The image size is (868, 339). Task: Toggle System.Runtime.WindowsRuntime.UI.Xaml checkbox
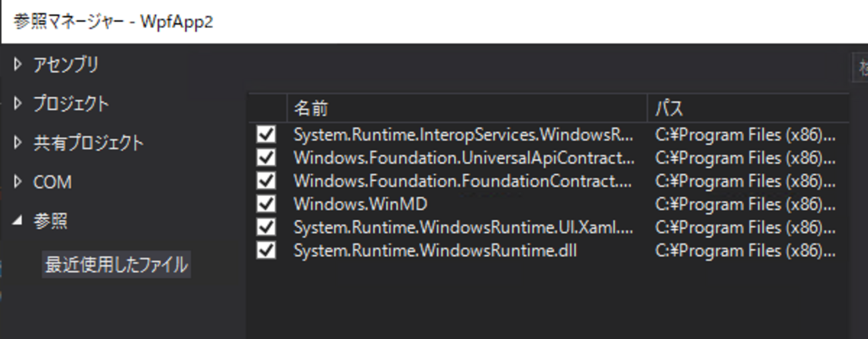tap(266, 227)
